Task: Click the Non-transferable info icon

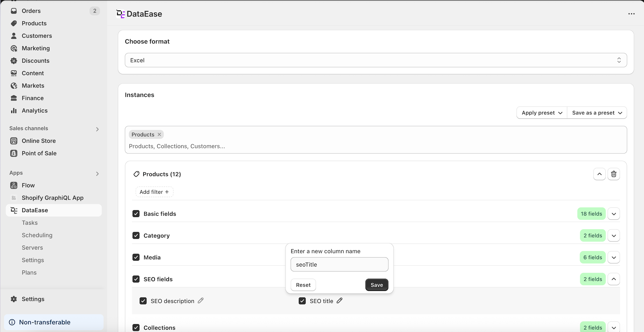Action: tap(12, 322)
